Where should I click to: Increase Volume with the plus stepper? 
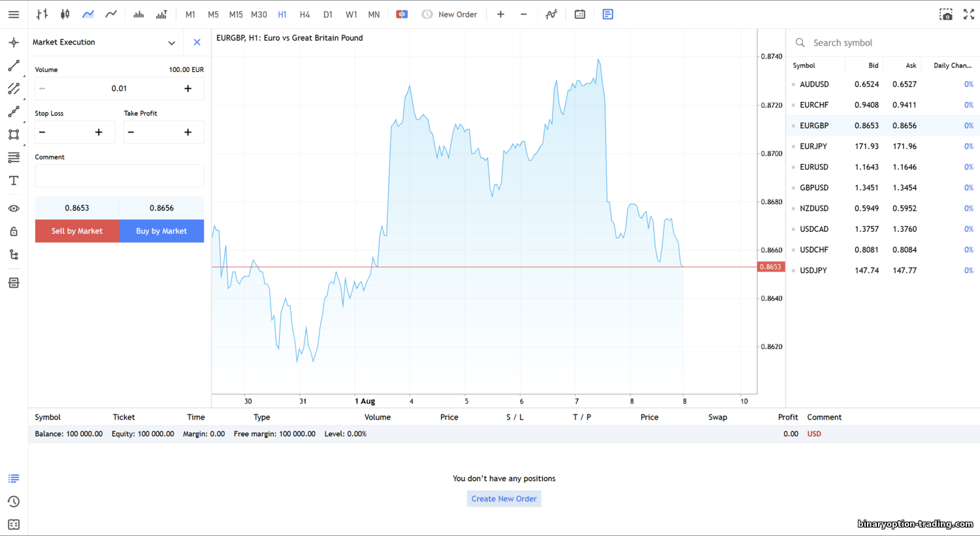(x=188, y=88)
